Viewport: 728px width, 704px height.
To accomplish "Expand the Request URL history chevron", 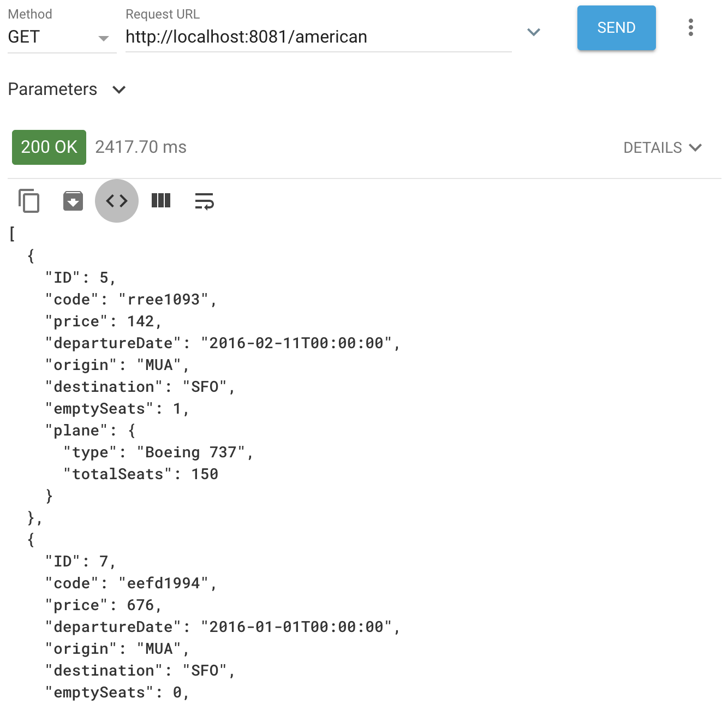I will (534, 32).
